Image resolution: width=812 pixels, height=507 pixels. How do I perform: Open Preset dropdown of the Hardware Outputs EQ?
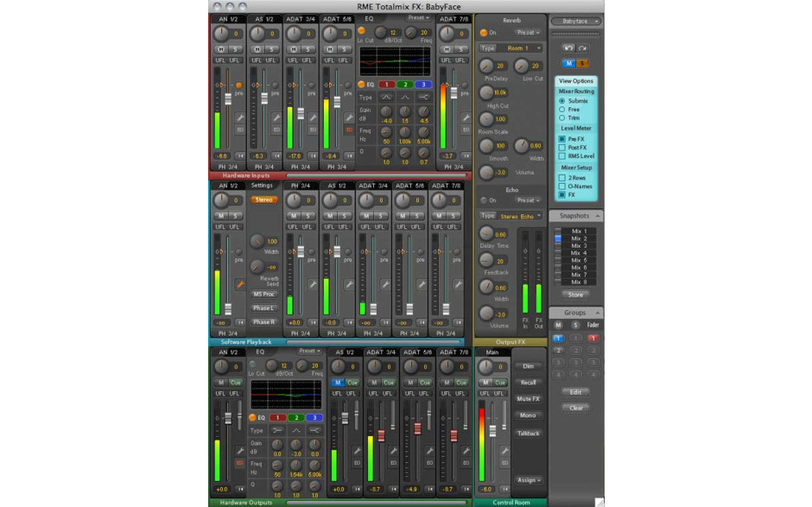tap(309, 351)
